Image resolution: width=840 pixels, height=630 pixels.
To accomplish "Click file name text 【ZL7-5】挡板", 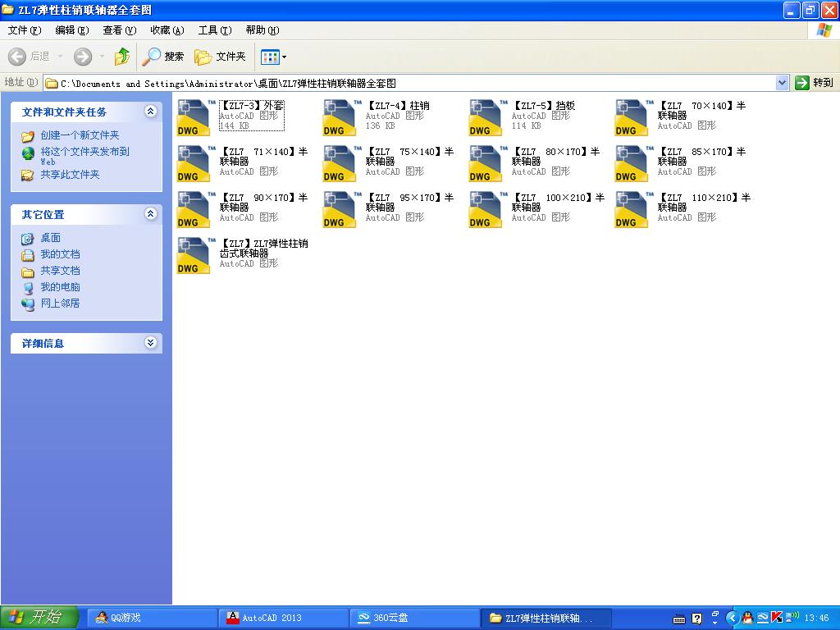I will pyautogui.click(x=543, y=106).
